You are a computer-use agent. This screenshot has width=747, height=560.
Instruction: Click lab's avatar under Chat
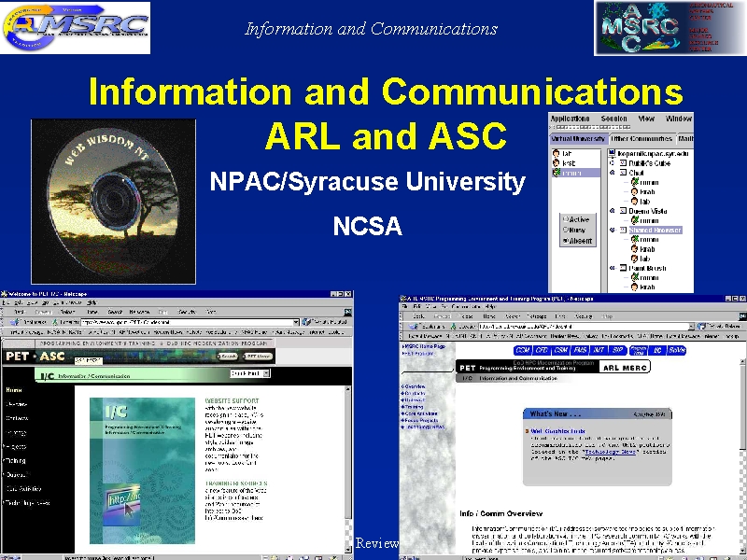pyautogui.click(x=635, y=201)
